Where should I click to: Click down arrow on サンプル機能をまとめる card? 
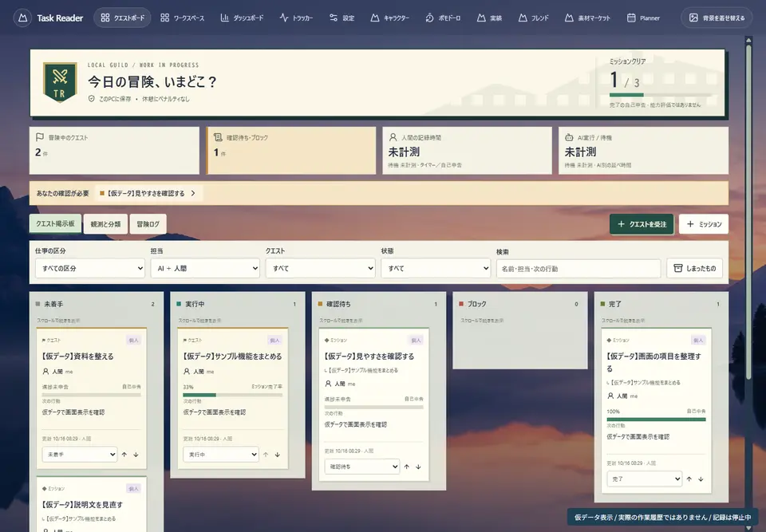click(x=277, y=455)
